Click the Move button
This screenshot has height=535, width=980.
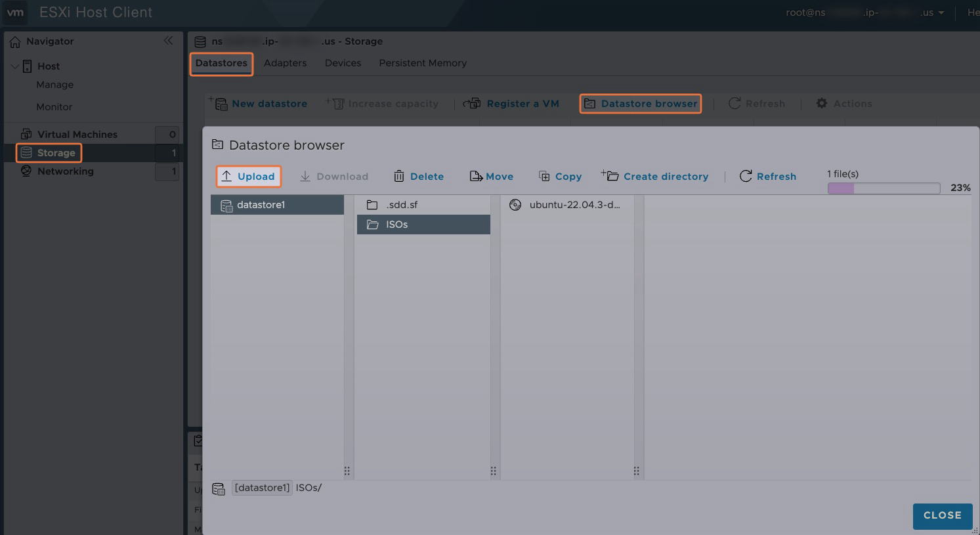492,177
